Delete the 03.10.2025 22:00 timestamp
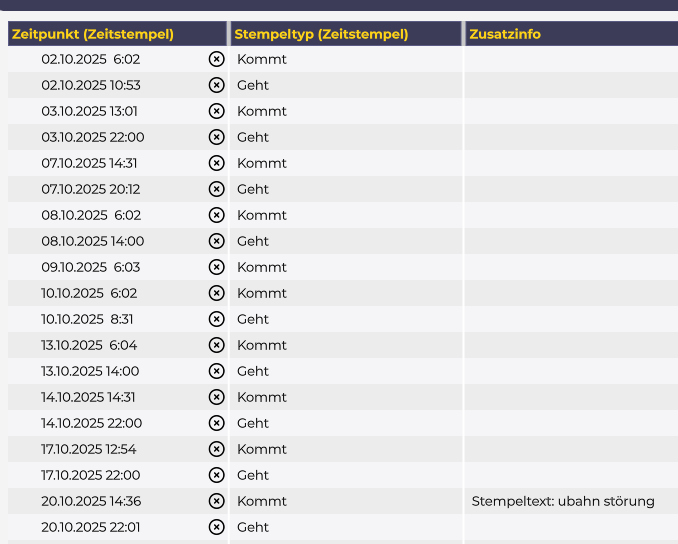Image resolution: width=678 pixels, height=544 pixels. (216, 137)
